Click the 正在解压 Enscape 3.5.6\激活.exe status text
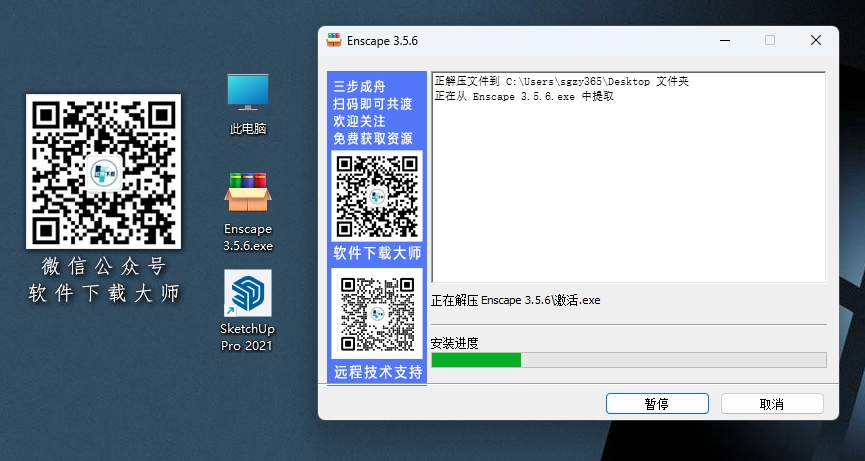 (515, 301)
